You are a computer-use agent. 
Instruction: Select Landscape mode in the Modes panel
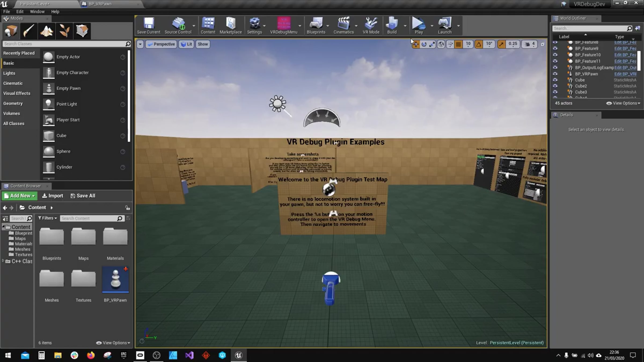coord(46,31)
